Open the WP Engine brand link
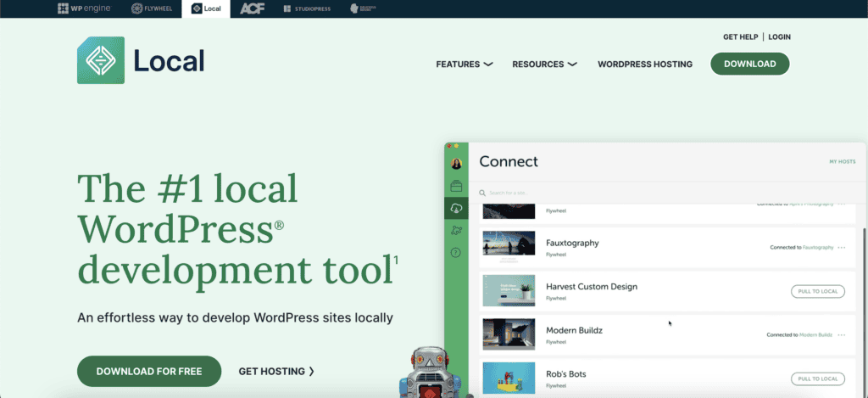This screenshot has width=868, height=398. [84, 8]
